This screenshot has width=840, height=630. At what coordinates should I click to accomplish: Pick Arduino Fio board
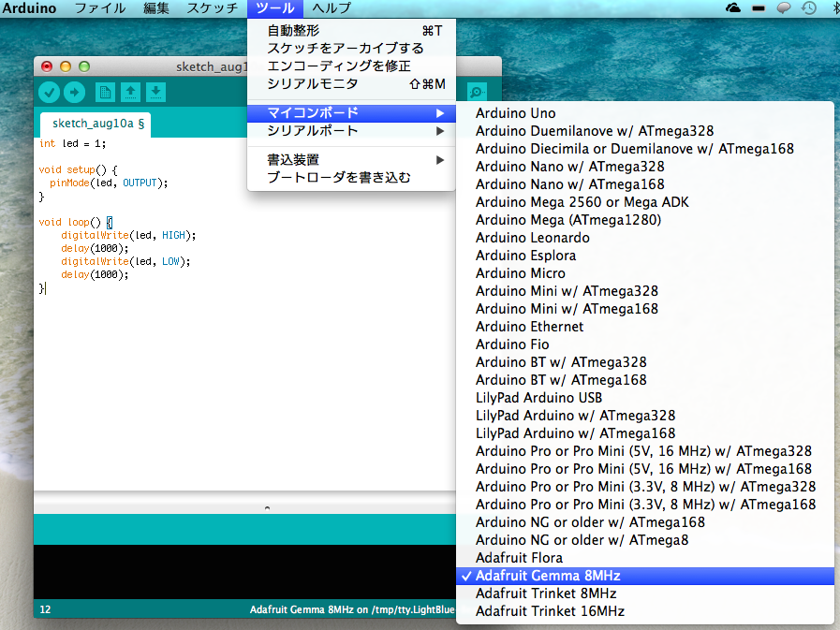point(645,344)
